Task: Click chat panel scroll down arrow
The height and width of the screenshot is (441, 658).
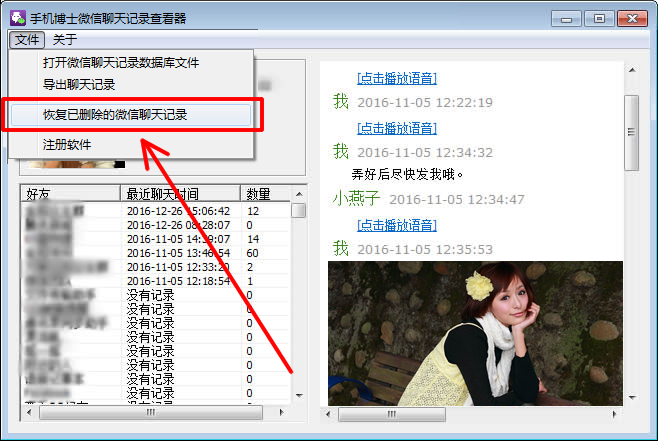Action: click(x=632, y=397)
